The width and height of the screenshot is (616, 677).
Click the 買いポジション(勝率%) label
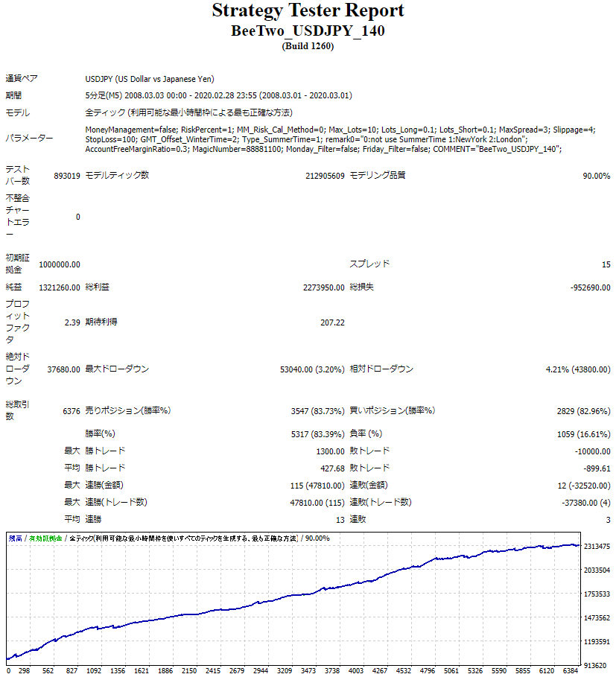(392, 410)
